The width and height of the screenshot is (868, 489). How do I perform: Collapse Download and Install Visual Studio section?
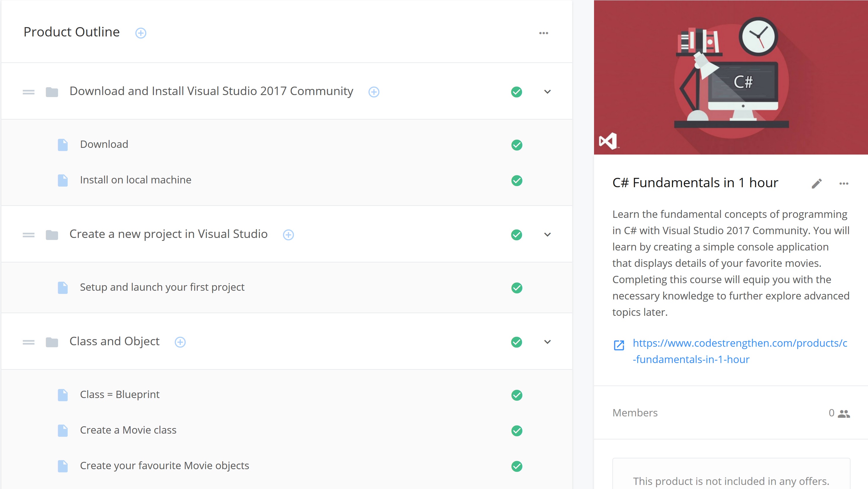[547, 92]
